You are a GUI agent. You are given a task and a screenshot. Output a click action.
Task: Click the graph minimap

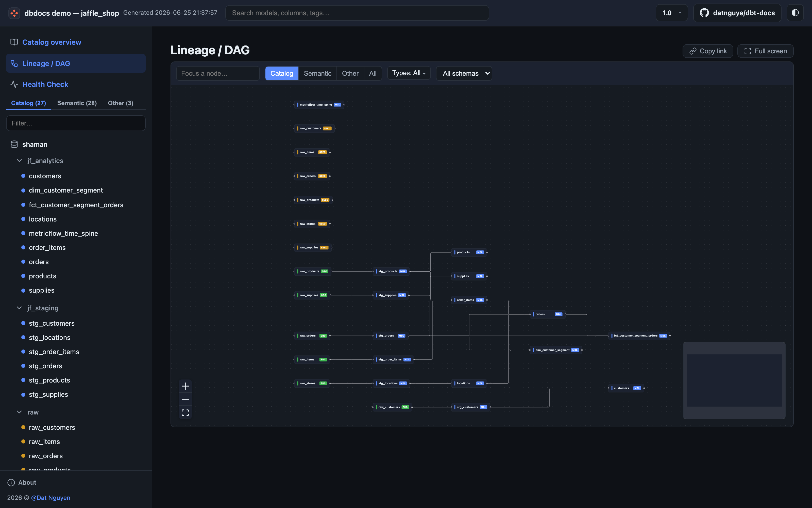click(734, 380)
